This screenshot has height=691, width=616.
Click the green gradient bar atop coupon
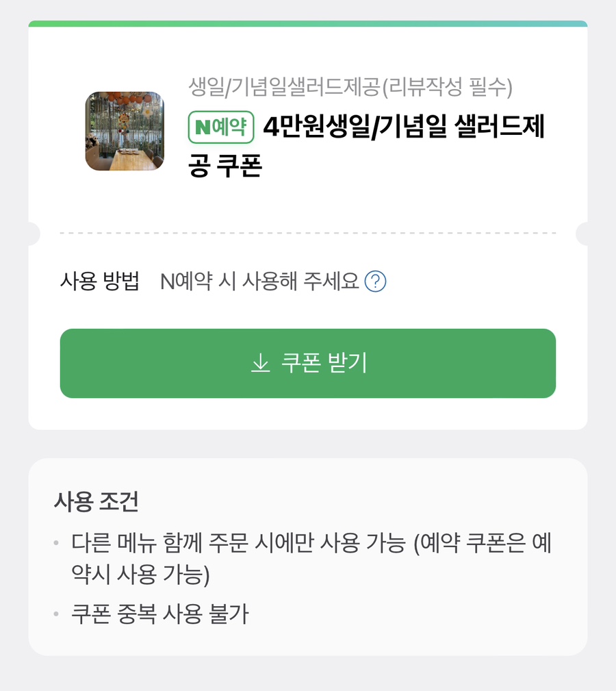[x=308, y=24]
